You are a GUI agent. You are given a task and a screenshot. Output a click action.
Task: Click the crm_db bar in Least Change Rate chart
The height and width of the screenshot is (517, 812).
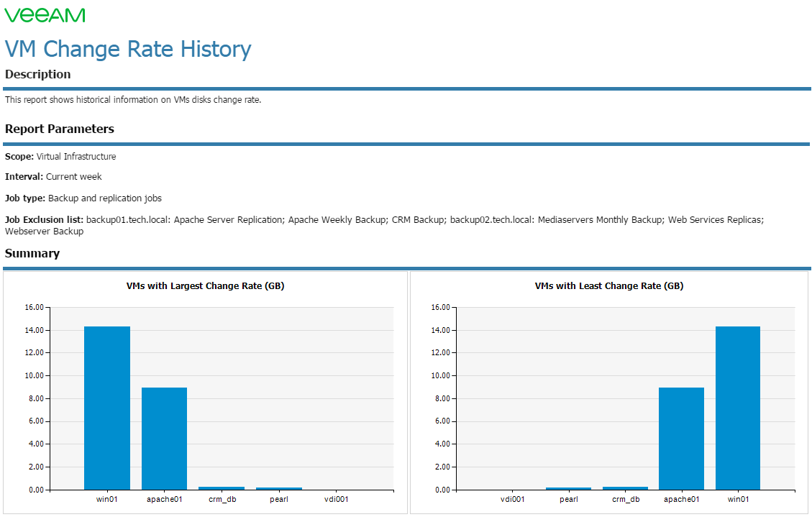point(625,488)
